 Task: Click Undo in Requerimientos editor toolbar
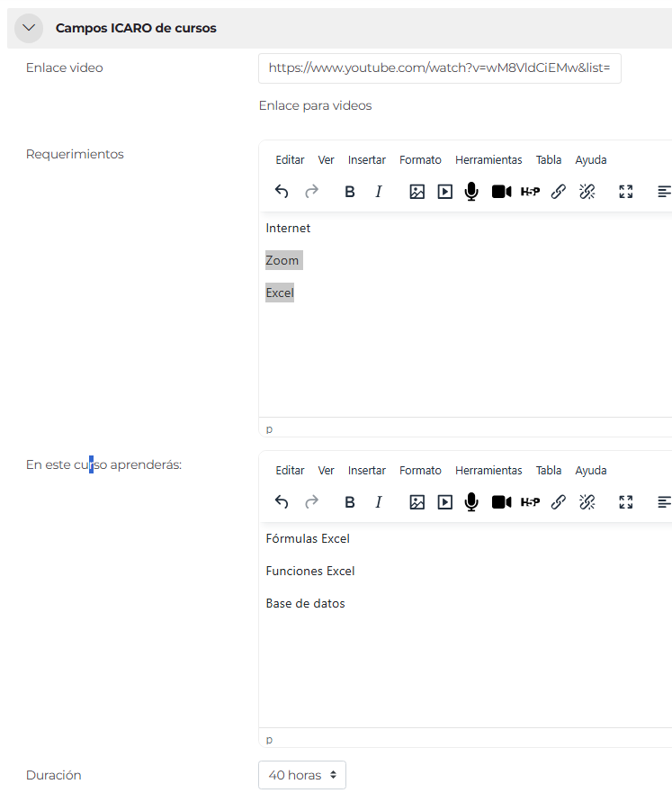pos(282,192)
